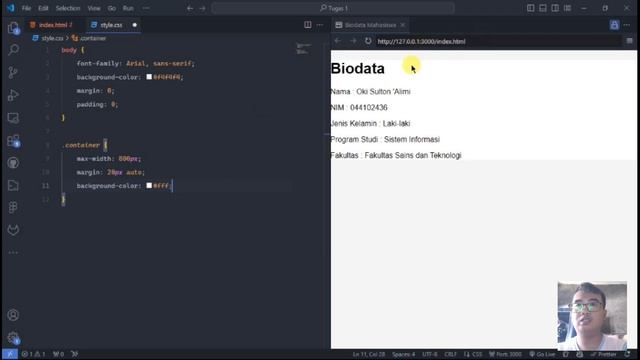The width and height of the screenshot is (640, 360).
Task: Show additional views via the activity bar ellipsis
Action: 13,253
